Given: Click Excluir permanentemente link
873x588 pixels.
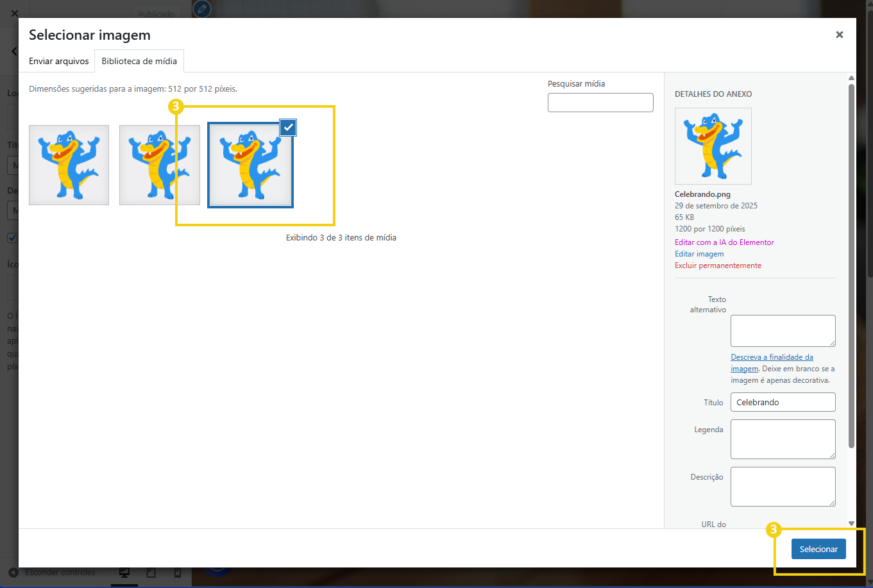Looking at the screenshot, I should pyautogui.click(x=718, y=265).
